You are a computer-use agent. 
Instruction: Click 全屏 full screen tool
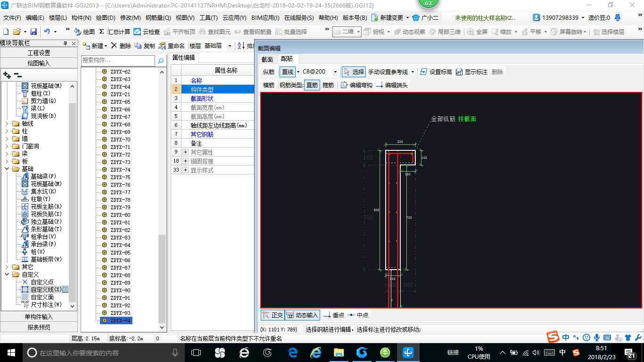pos(478,32)
